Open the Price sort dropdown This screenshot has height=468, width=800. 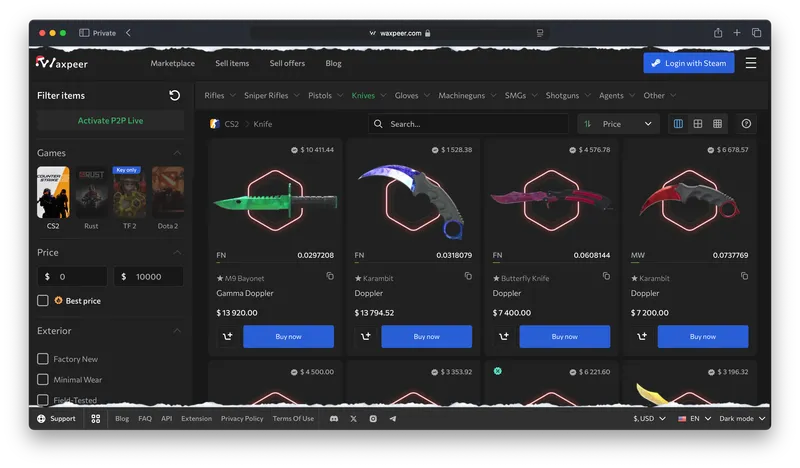tap(618, 124)
